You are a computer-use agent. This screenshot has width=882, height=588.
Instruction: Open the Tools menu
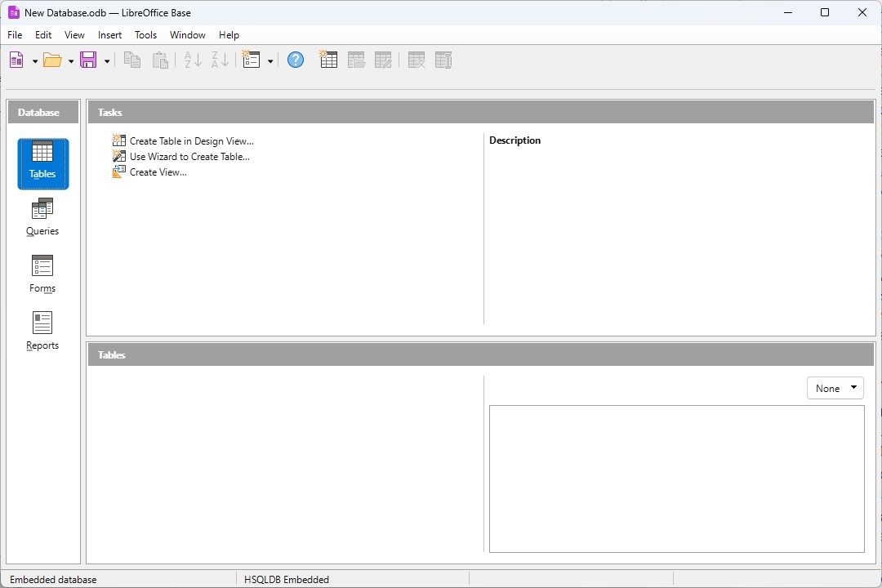pos(145,35)
